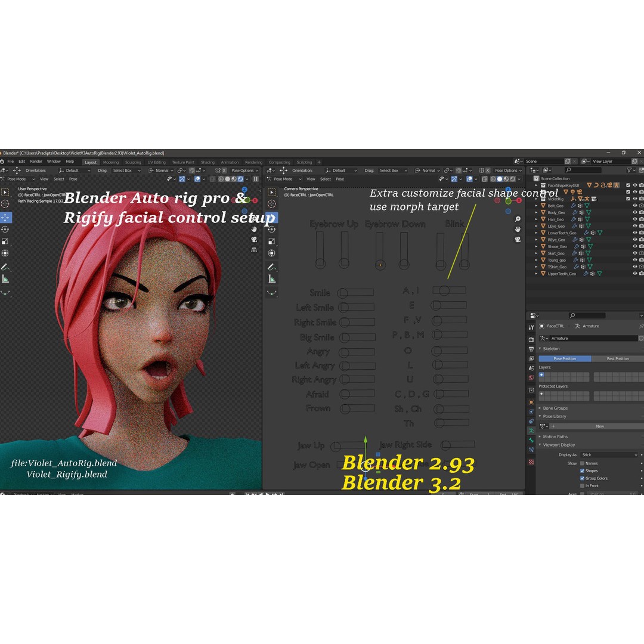Pause the viewport render preview
Image resolution: width=644 pixels, height=644 pixels.
tap(255, 179)
